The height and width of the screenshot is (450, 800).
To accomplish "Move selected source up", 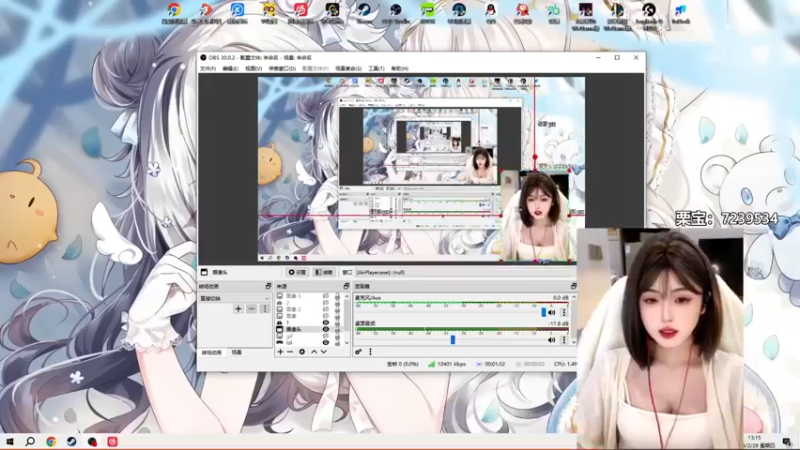I will coord(314,352).
